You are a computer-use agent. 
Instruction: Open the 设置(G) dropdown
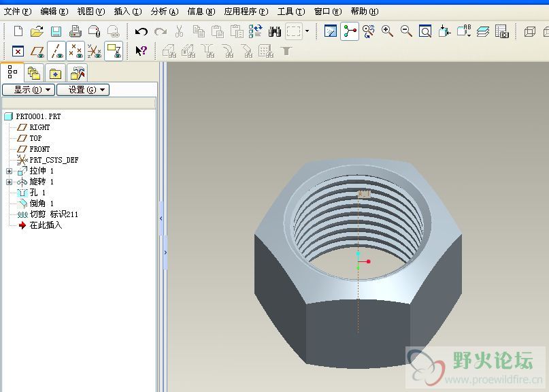(83, 90)
